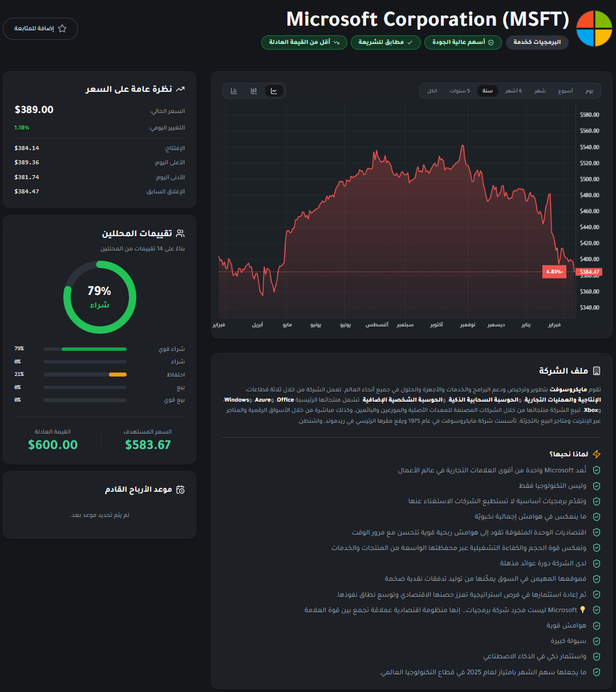Click the مطابق للشريعة badge
The height and width of the screenshot is (692, 616).
(x=386, y=43)
